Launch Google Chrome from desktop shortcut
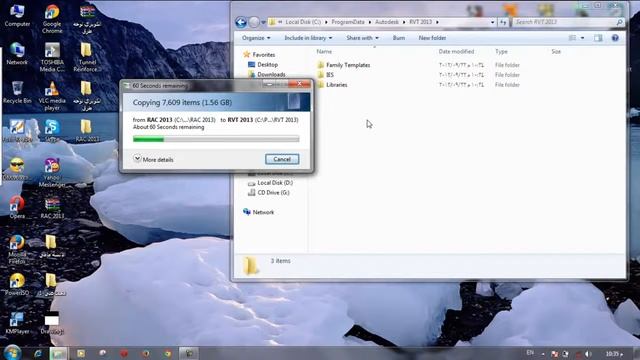 point(52,18)
